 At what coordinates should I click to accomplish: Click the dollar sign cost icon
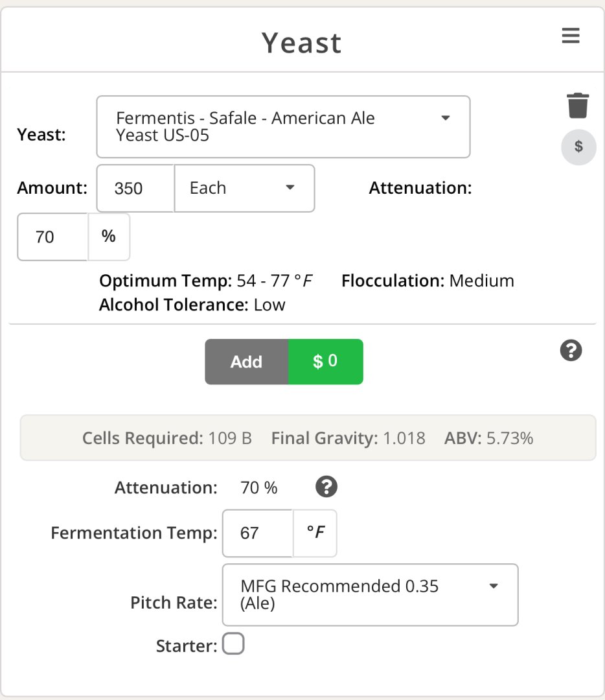[578, 147]
